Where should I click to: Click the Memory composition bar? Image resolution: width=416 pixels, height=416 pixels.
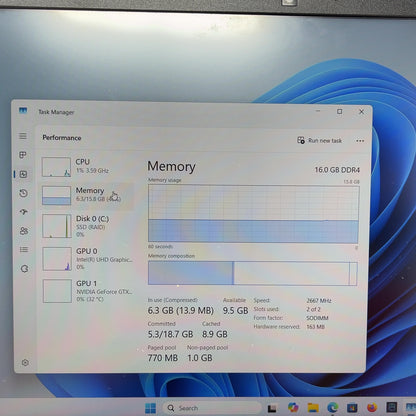coord(253,273)
